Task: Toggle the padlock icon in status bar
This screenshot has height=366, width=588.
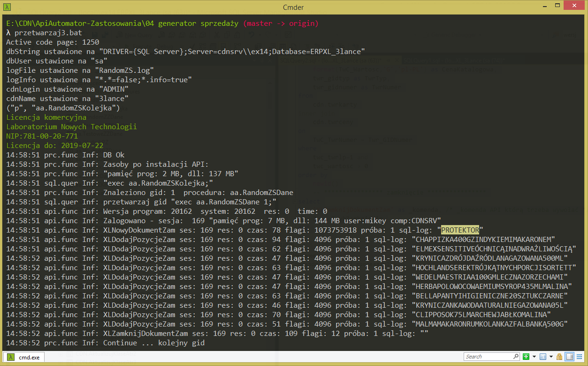Action: click(x=559, y=357)
